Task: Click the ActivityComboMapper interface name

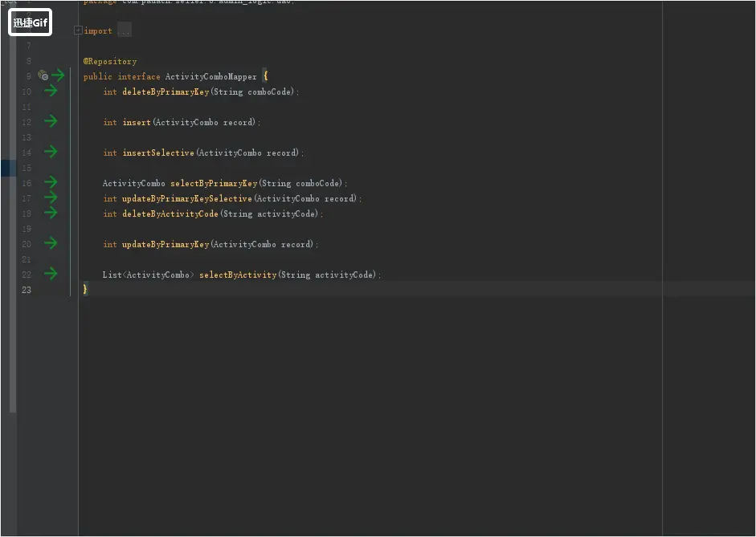Action: pyautogui.click(x=210, y=76)
